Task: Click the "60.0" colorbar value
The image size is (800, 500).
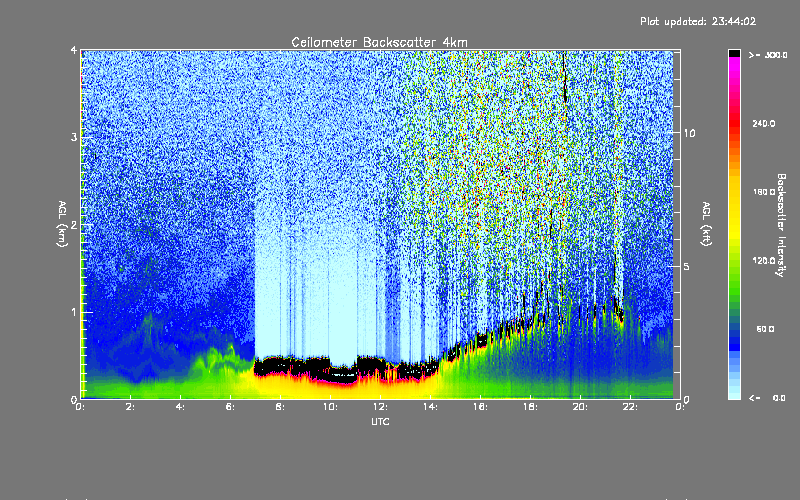Action: (765, 329)
